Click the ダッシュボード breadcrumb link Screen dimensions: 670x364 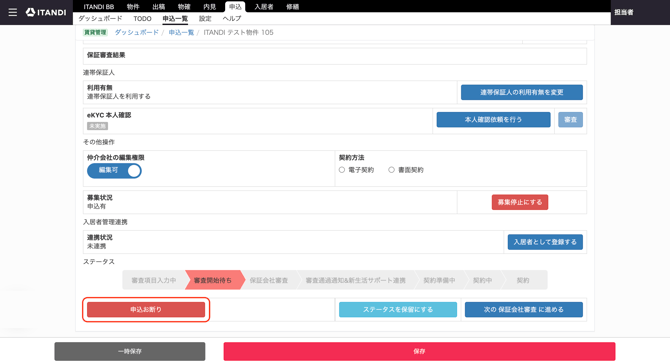[x=137, y=32]
